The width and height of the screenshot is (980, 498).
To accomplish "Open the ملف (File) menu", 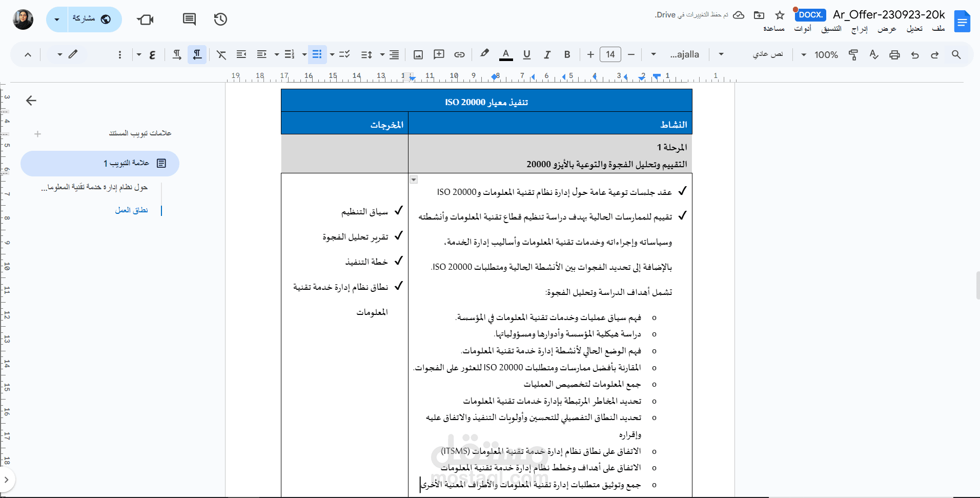I will [x=938, y=29].
